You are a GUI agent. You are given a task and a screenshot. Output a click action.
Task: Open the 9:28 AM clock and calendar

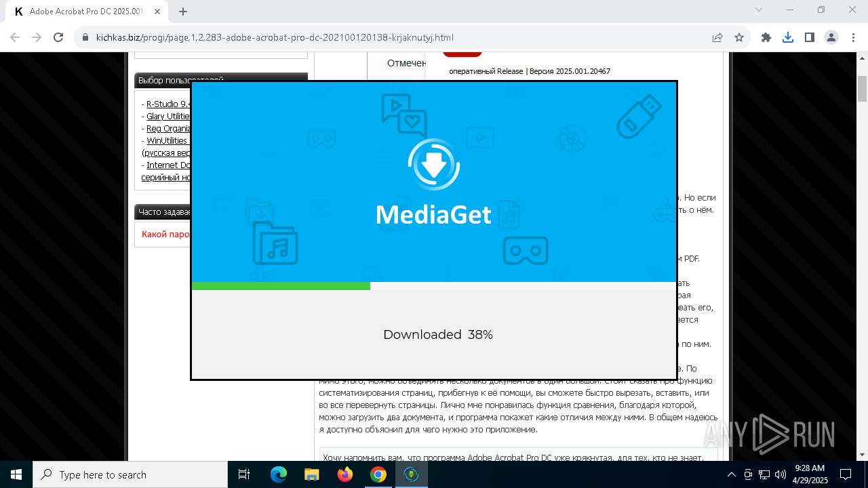point(810,474)
